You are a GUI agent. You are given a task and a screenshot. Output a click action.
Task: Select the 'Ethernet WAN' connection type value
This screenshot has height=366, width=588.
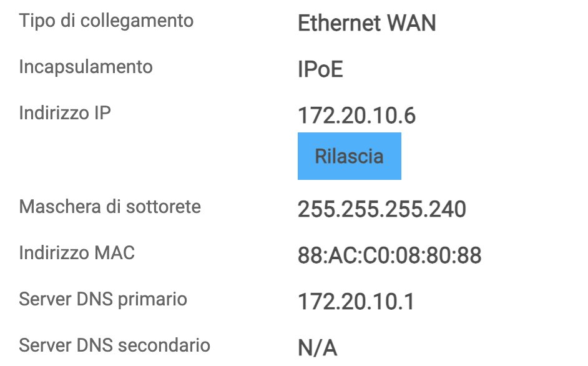coord(366,24)
